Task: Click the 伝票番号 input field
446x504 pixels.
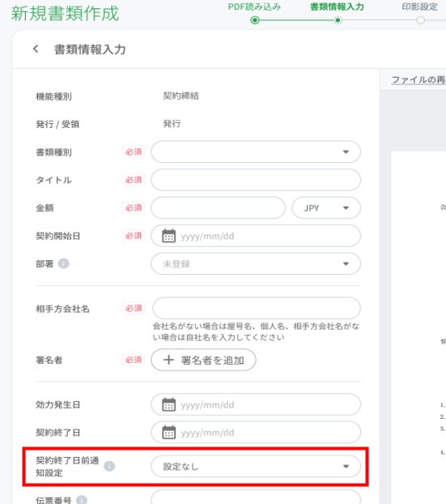Action: pos(256,498)
